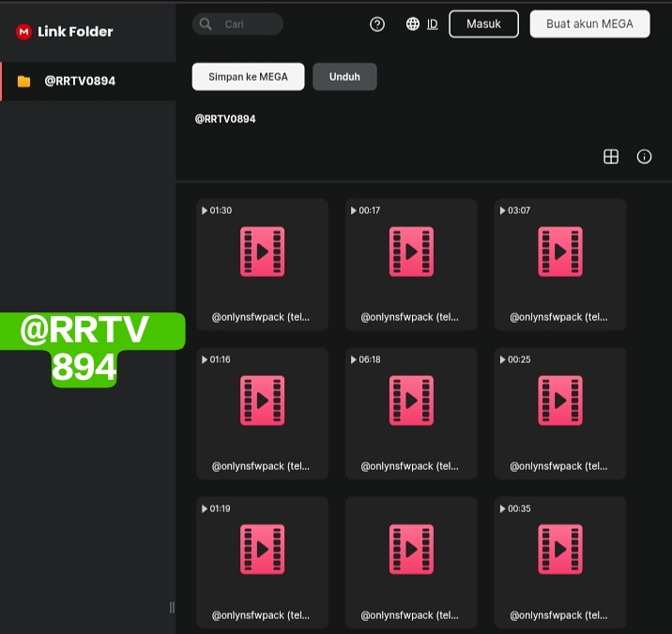
Task: Click the search magnifier icon
Action: (206, 24)
